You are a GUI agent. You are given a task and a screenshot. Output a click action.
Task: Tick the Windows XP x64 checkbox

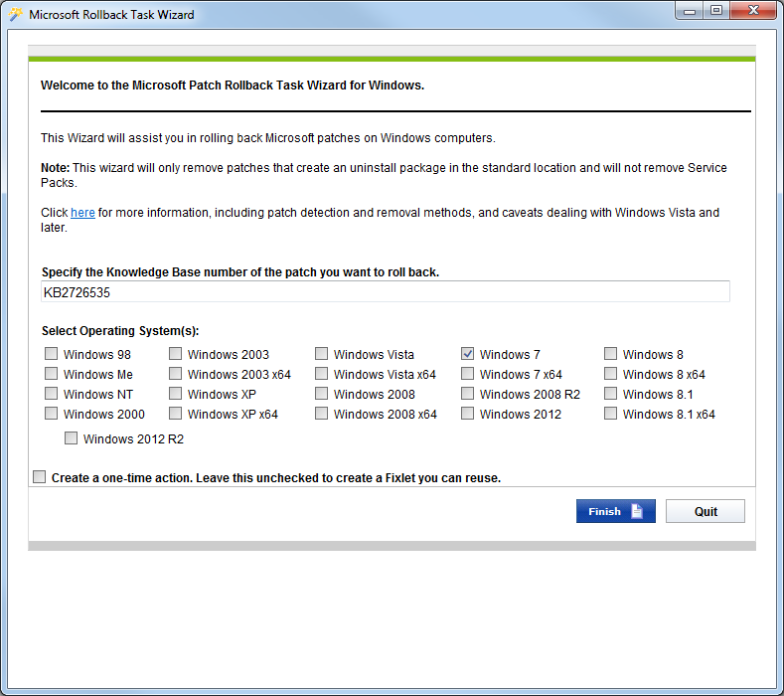(175, 414)
